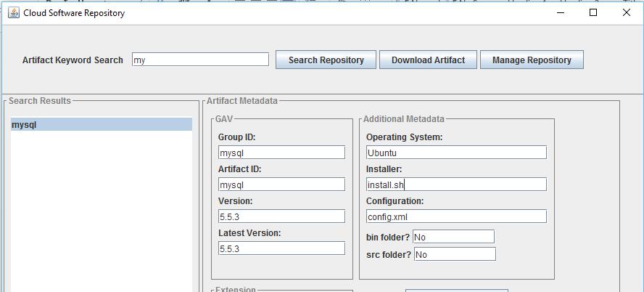Screen dimensions: 644x292
Task: Click the Latest Version field
Action: pyautogui.click(x=281, y=248)
